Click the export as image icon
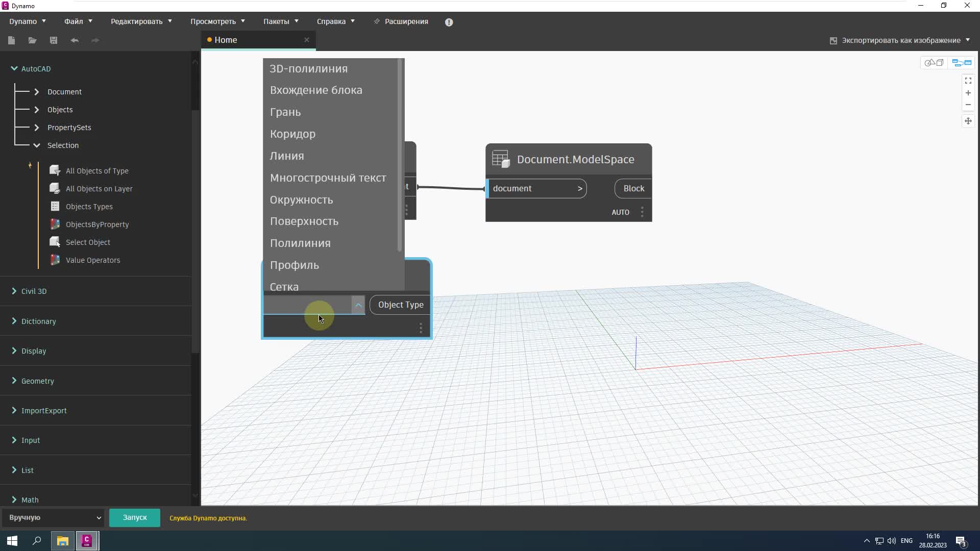Image resolution: width=980 pixels, height=551 pixels. point(834,40)
